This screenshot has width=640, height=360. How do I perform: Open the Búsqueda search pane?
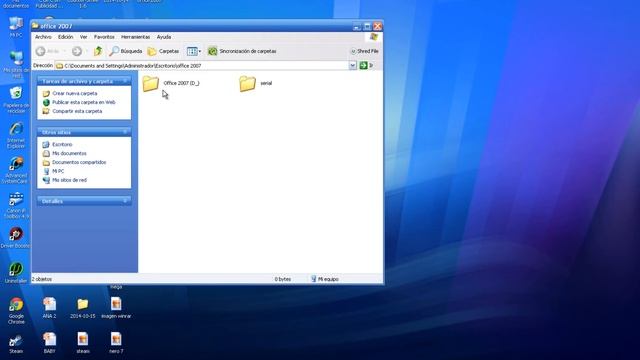[x=126, y=51]
